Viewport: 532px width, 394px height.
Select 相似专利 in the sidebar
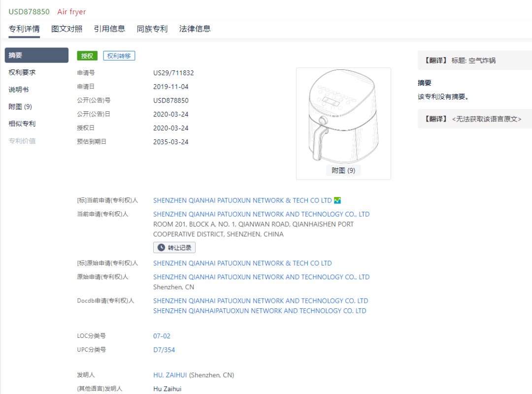click(x=22, y=124)
